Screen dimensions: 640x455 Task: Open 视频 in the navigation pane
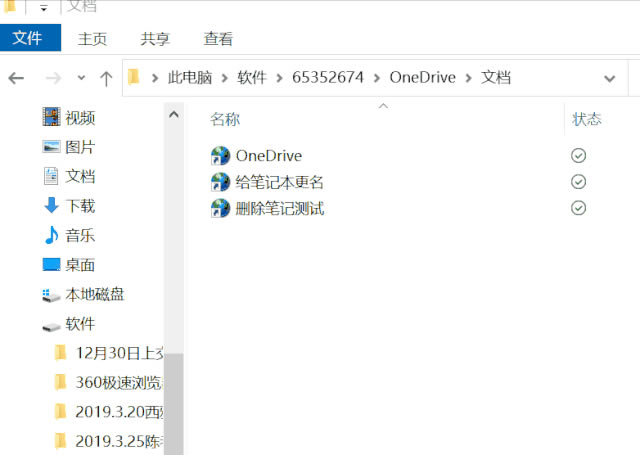(x=80, y=118)
